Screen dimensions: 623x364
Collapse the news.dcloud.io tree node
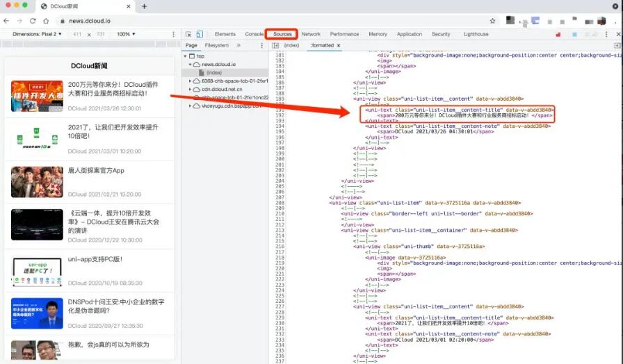[x=190, y=65]
